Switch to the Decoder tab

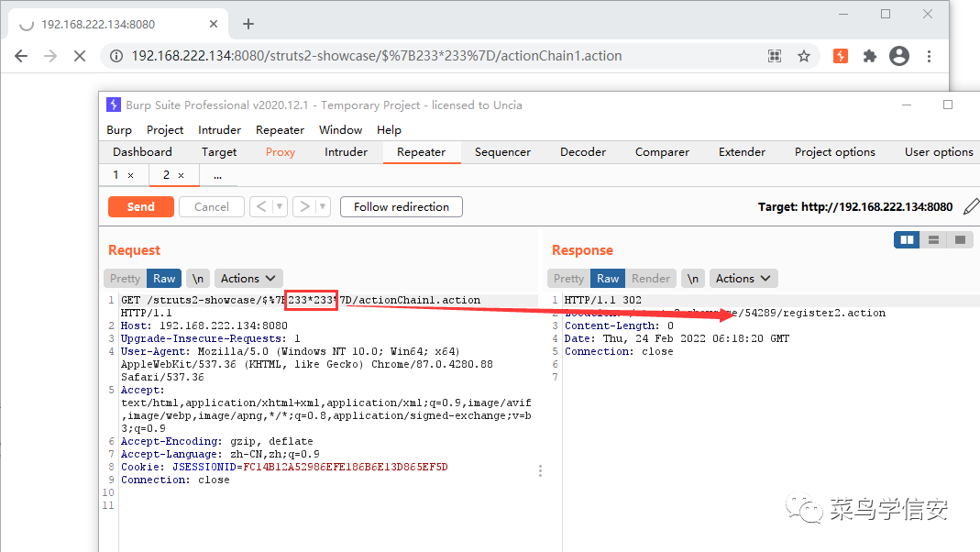583,152
